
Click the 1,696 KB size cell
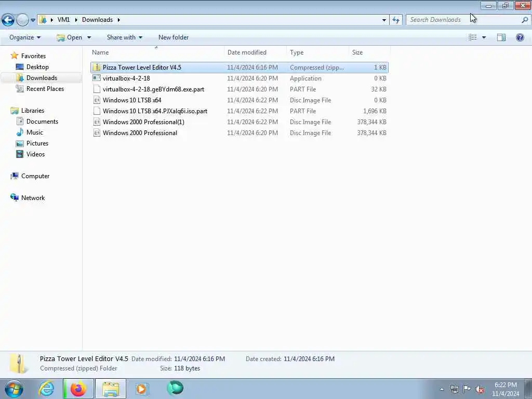tap(375, 111)
